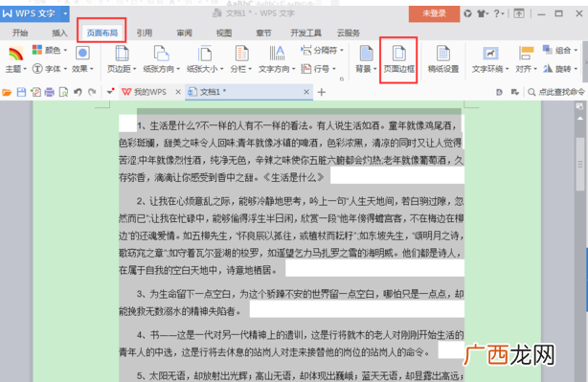Open the 字体 font scheme menu
The height and width of the screenshot is (382, 588).
click(50, 69)
